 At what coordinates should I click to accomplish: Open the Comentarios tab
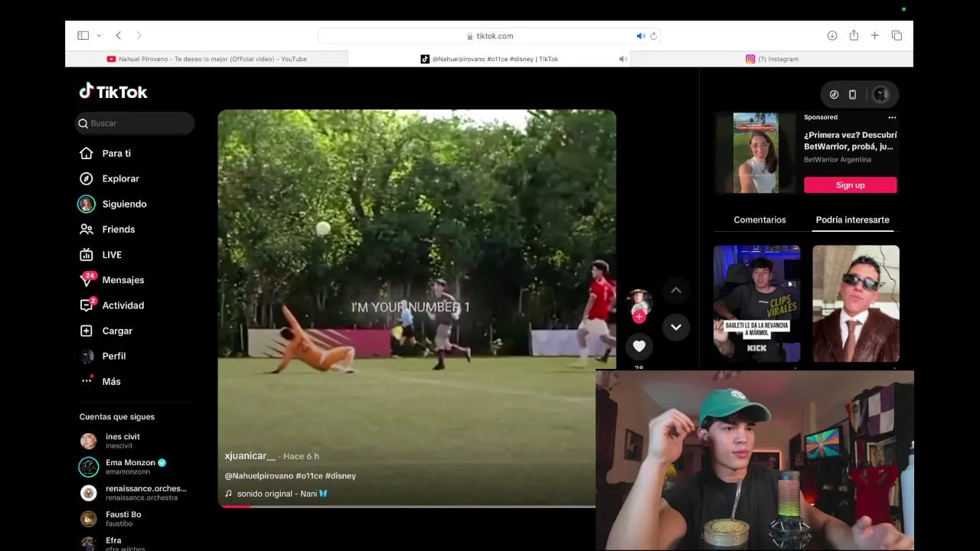pos(759,220)
